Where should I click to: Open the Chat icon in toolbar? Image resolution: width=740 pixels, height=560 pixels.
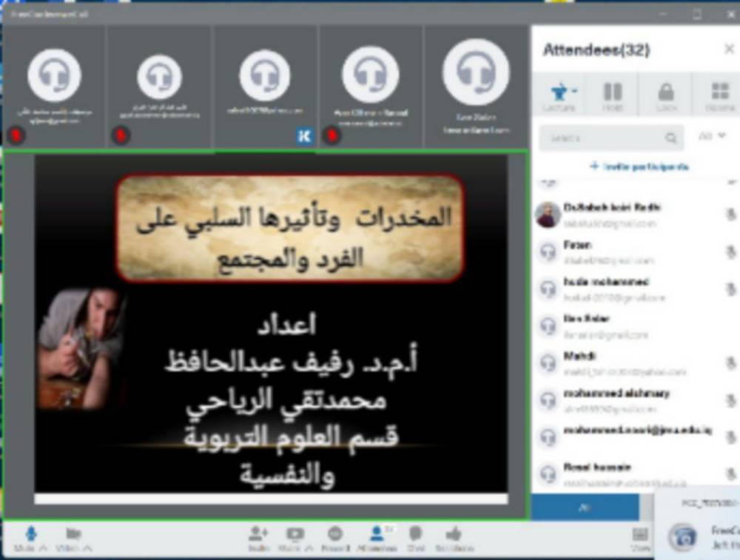coord(415,533)
